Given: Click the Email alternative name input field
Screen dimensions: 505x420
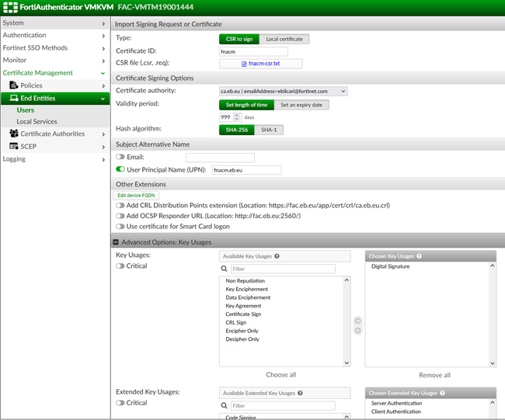Looking at the screenshot, I should (x=220, y=158).
